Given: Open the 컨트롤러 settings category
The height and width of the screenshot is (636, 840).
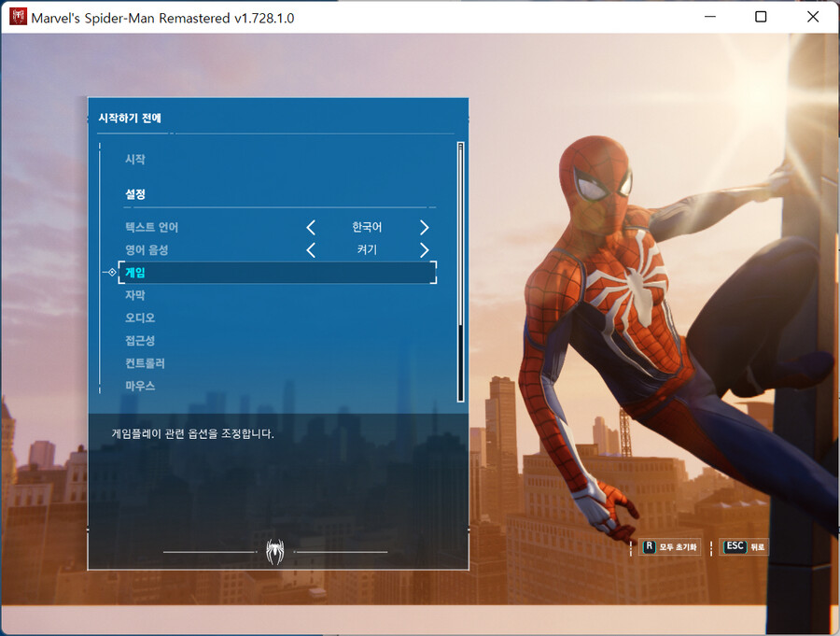Looking at the screenshot, I should [x=145, y=363].
